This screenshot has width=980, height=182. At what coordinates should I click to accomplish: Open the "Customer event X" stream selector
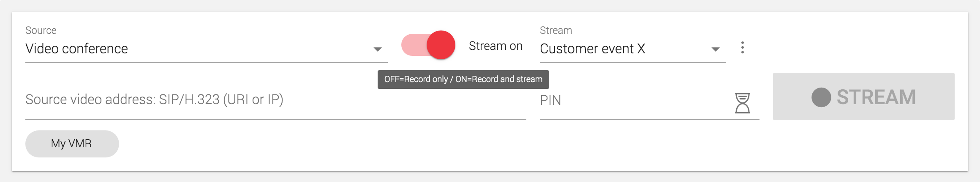click(592, 49)
